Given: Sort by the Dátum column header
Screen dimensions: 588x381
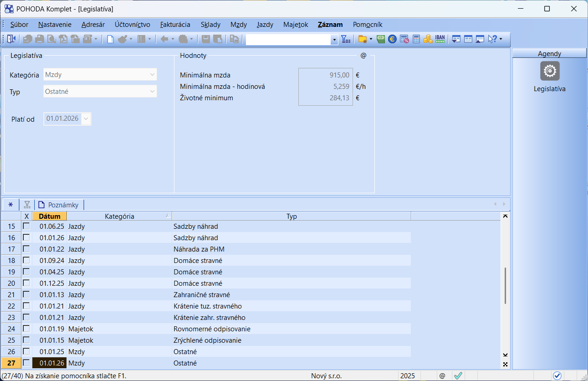Looking at the screenshot, I should coord(50,216).
